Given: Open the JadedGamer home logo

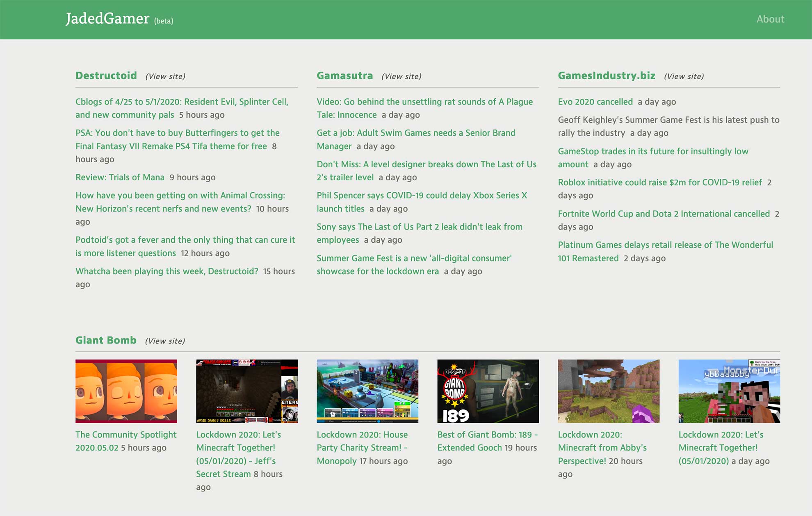Looking at the screenshot, I should coord(107,19).
